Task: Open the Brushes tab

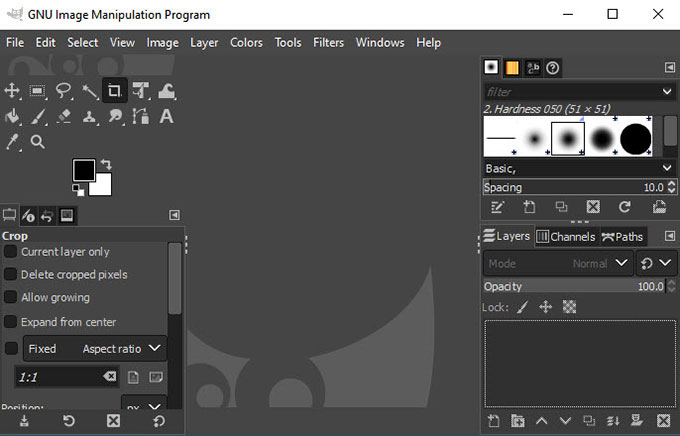Action: [x=491, y=67]
